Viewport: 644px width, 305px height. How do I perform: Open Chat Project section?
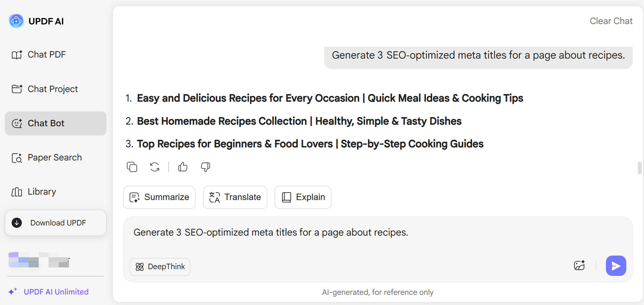[x=52, y=89]
